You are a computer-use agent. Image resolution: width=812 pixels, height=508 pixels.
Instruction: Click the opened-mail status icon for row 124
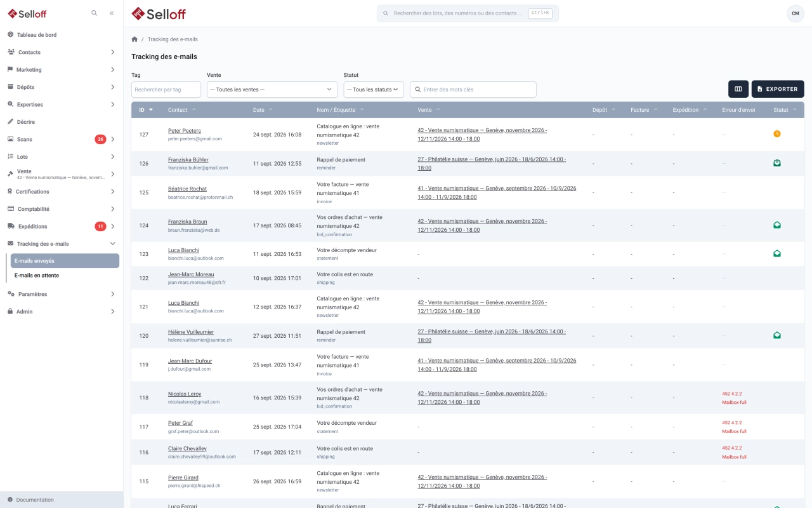point(777,225)
